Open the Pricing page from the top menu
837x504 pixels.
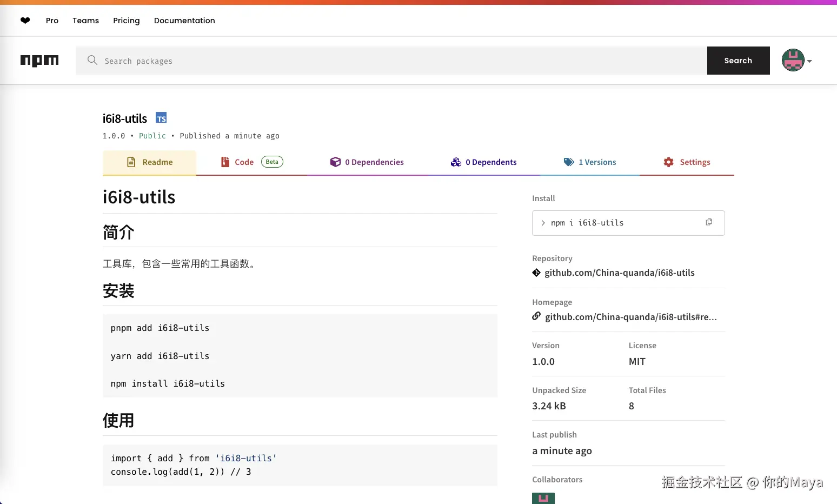pos(126,21)
